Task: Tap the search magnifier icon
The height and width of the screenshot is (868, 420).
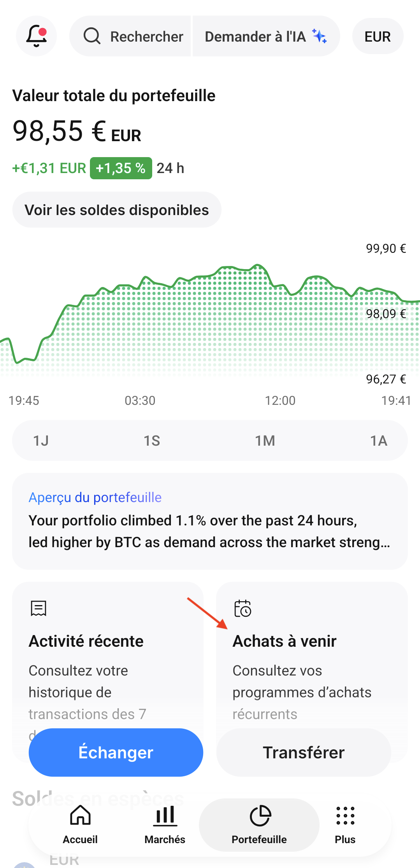Action: [92, 36]
